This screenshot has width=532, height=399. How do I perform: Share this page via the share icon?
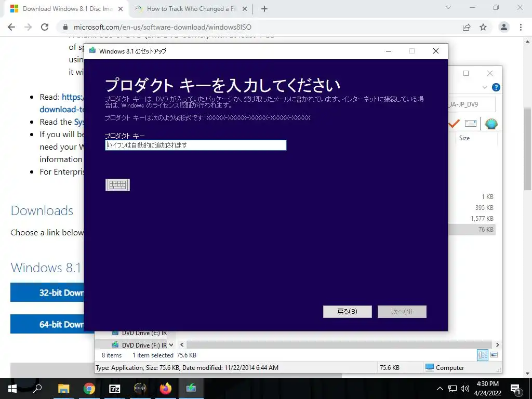click(467, 27)
